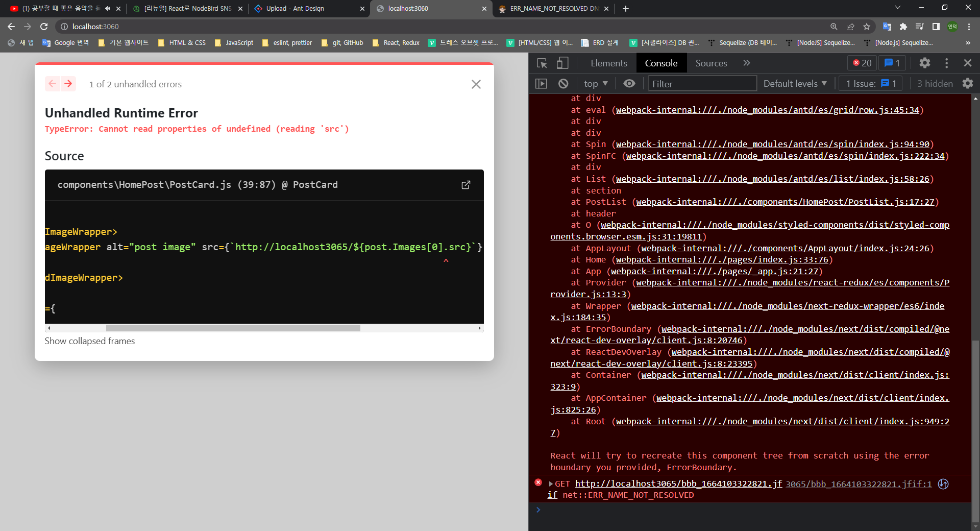
Task: Create a live expression with the eye icon
Action: click(629, 83)
